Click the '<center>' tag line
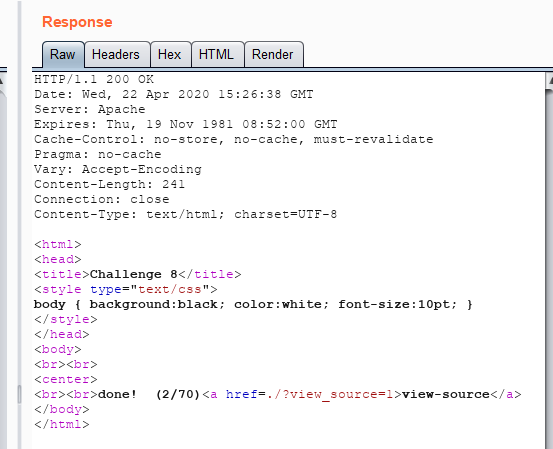This screenshot has height=449, width=553. [x=66, y=379]
